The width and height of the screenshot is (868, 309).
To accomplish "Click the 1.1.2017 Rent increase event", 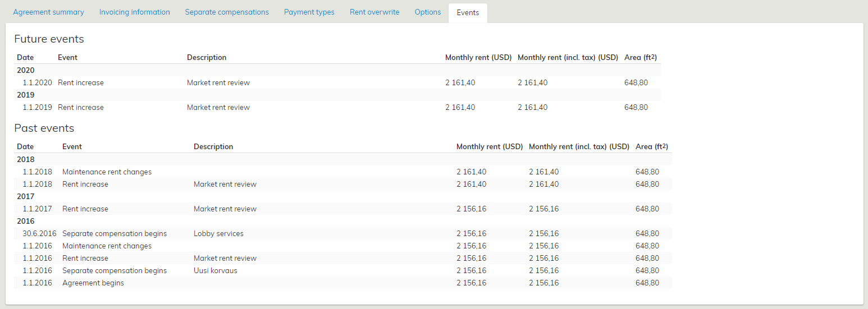I will click(x=85, y=209).
